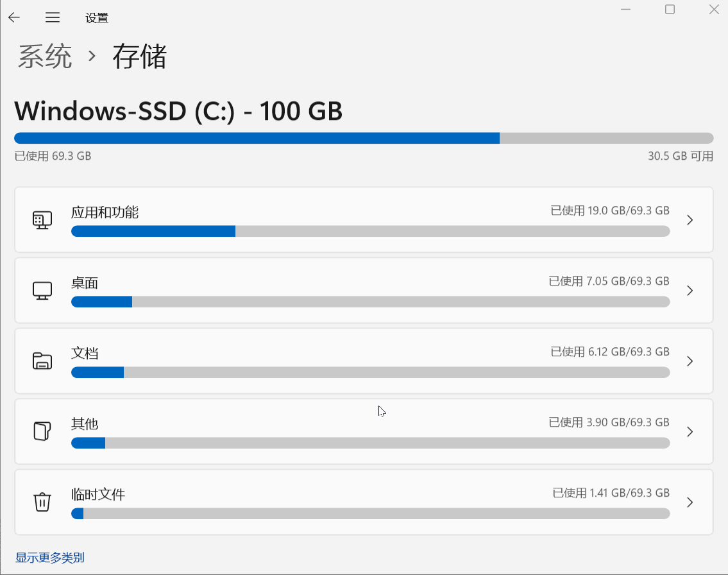Click the 其他 files icon
The image size is (728, 575).
pos(42,431)
